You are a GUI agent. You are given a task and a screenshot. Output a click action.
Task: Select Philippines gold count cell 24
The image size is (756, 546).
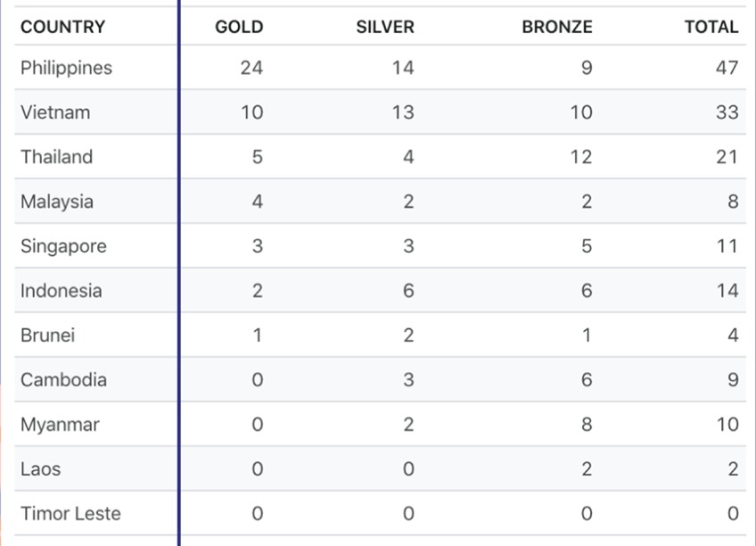click(251, 68)
